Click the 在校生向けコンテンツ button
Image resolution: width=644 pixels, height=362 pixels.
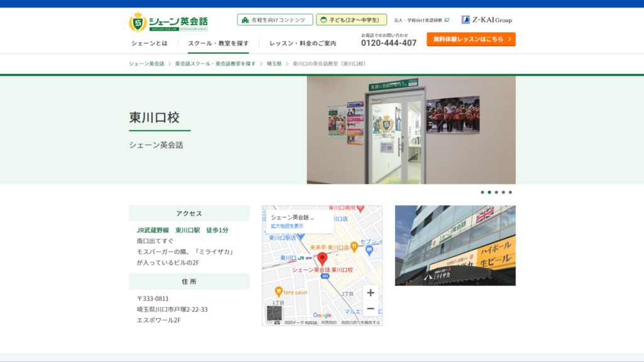275,19
